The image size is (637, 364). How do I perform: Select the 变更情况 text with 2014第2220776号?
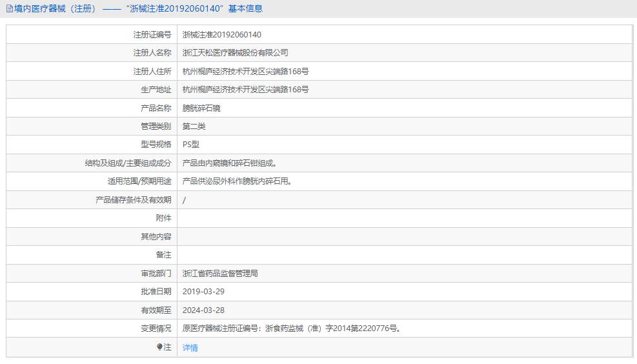coord(292,329)
